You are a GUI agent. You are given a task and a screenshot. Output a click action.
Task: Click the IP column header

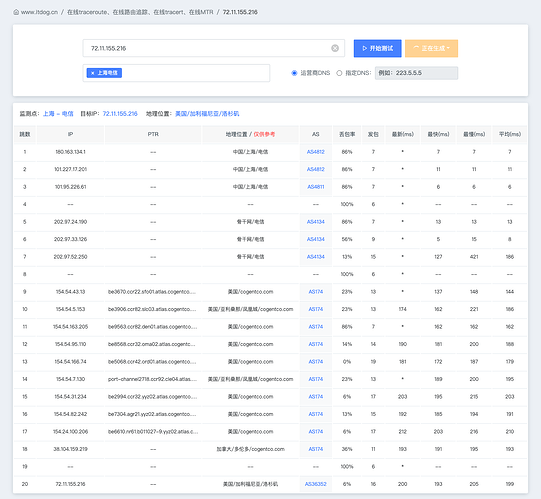[x=70, y=134]
